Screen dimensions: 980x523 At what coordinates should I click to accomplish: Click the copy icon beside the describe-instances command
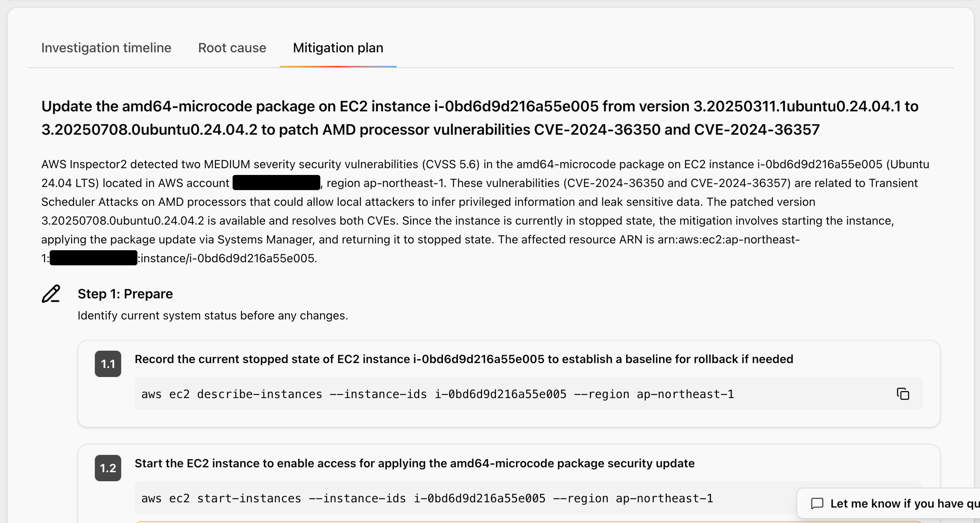(903, 394)
